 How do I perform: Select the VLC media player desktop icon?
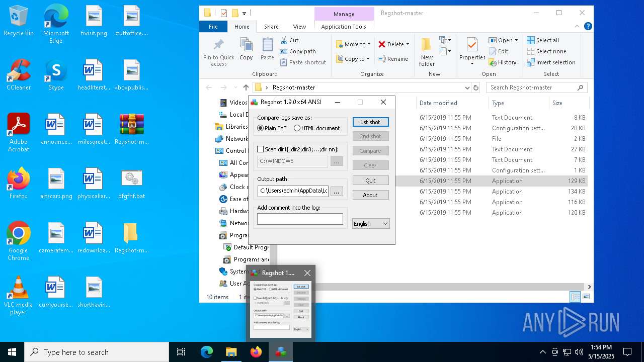18,296
